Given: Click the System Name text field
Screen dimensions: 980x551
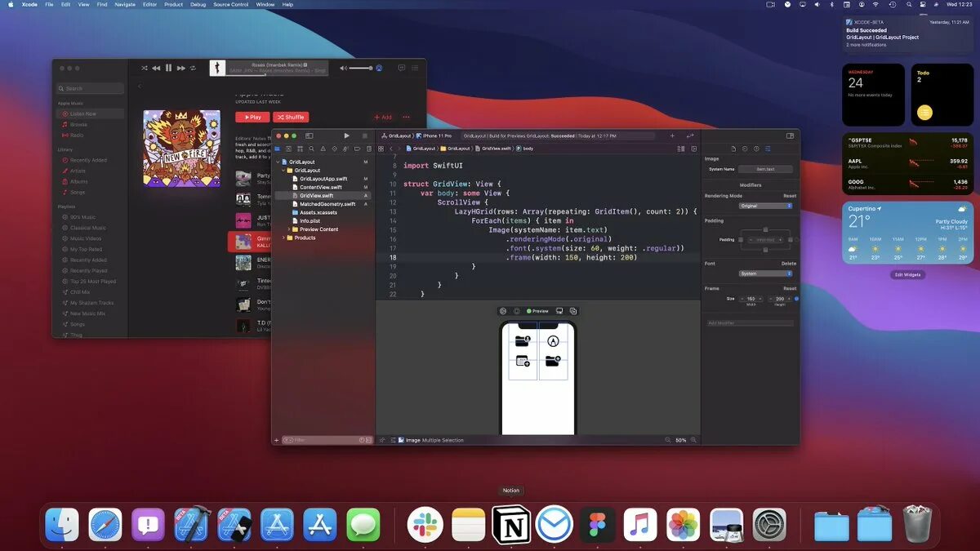Looking at the screenshot, I should tap(765, 169).
